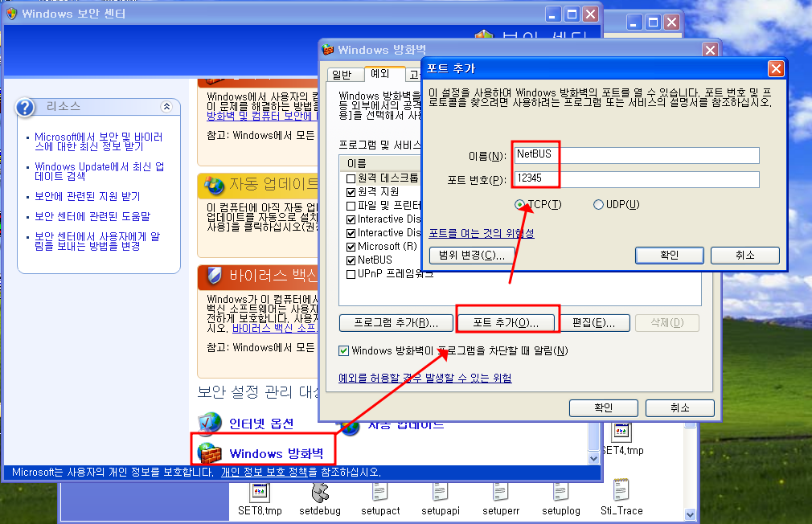Click the Windows 보안 센터 title bar shield icon
The width and height of the screenshot is (812, 524).
click(x=11, y=14)
